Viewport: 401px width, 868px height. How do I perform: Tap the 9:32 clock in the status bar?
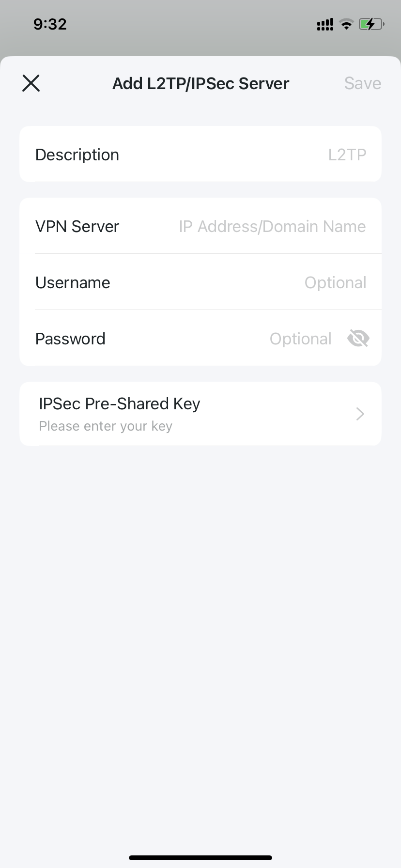tap(50, 24)
